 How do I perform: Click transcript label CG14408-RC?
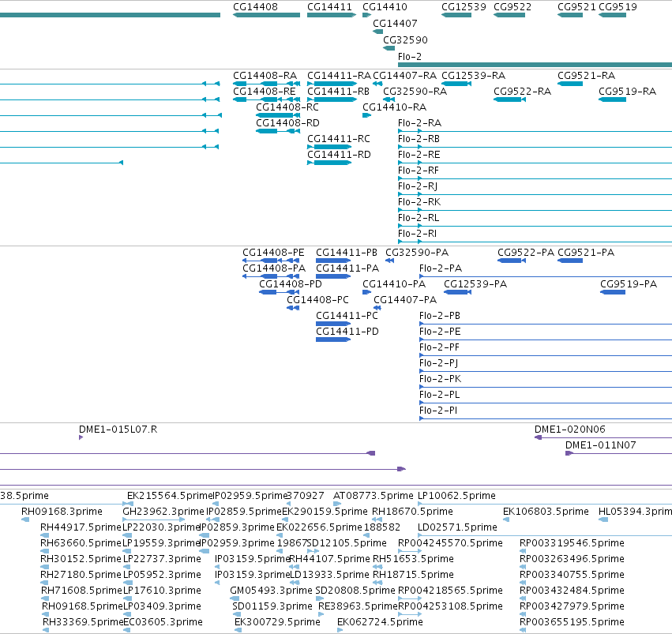287,107
